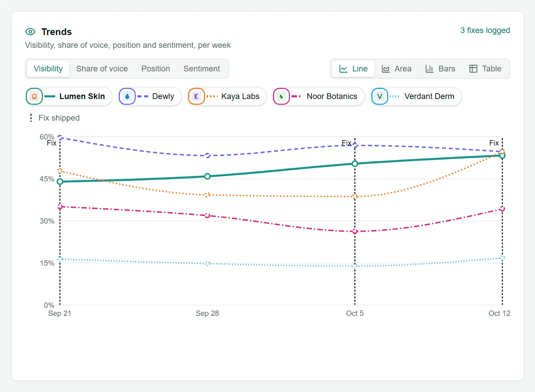Click Lumen Skin's Sep 21 data point
The width and height of the screenshot is (535, 392).
click(60, 182)
